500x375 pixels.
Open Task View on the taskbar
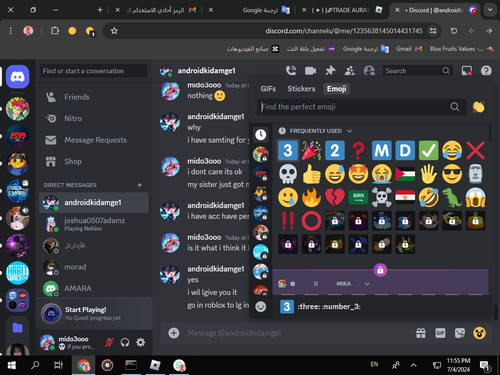point(59,365)
